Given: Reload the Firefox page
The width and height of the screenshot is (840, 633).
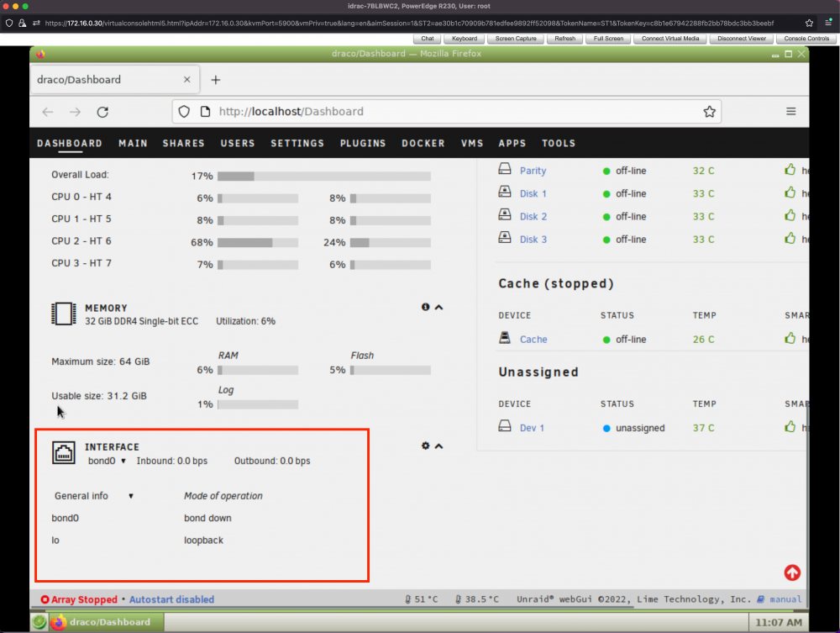Looking at the screenshot, I should pyautogui.click(x=102, y=112).
